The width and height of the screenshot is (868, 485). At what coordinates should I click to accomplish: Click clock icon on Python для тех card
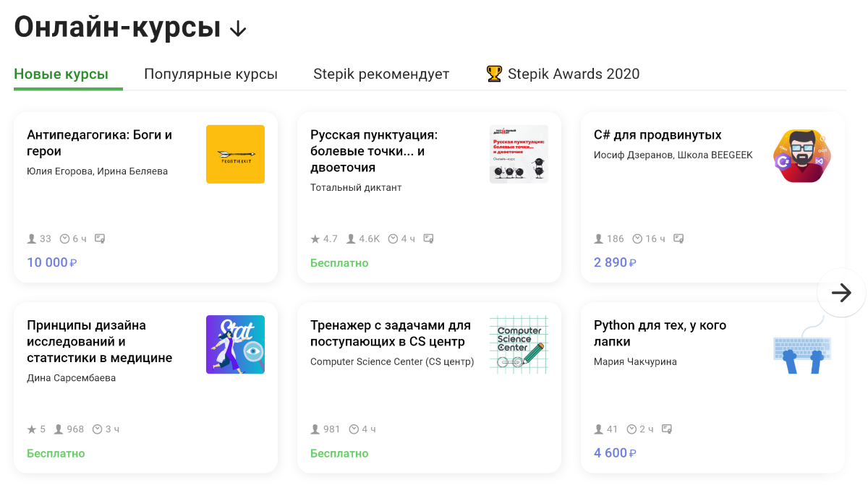click(x=631, y=429)
